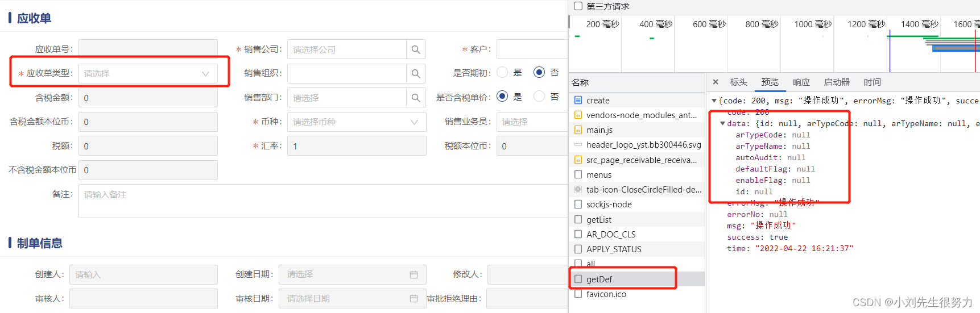Click the favicon.ico request file icon
980x313 pixels.
[x=578, y=294]
